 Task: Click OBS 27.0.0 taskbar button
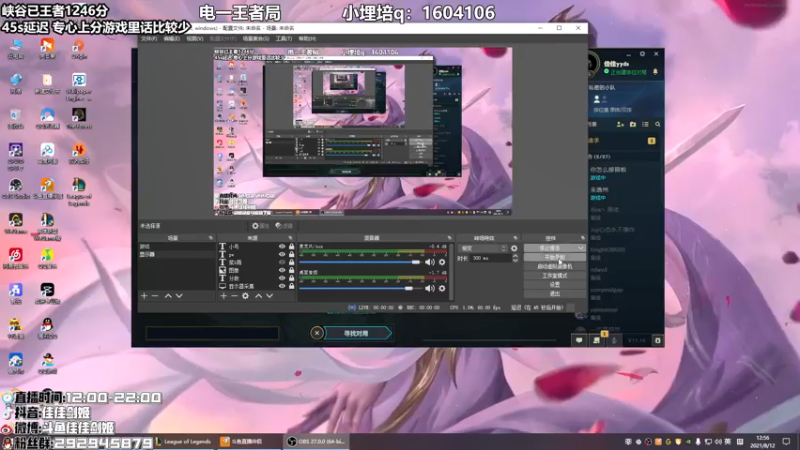coord(316,442)
